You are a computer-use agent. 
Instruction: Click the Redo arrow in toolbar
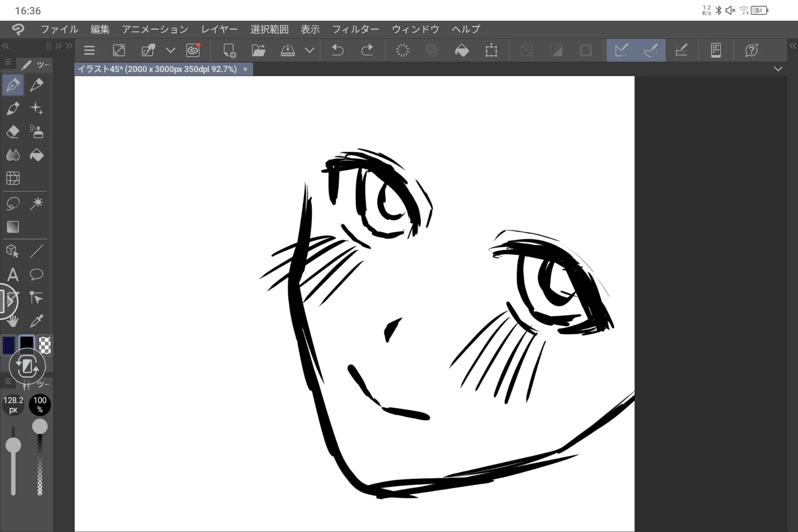pyautogui.click(x=367, y=50)
